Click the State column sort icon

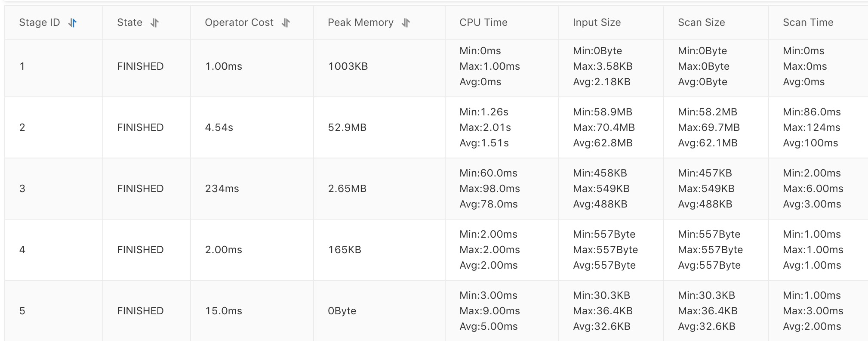point(155,23)
